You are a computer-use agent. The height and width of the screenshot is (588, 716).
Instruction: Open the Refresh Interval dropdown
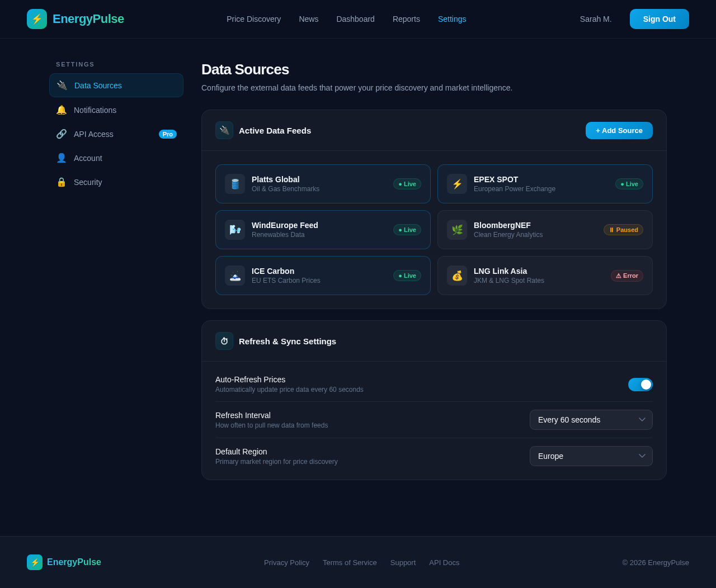(591, 420)
